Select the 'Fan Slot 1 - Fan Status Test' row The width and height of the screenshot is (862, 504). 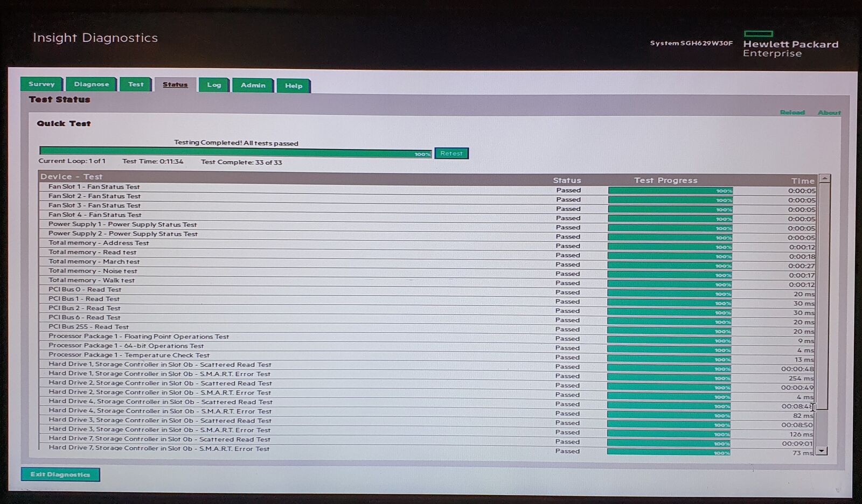428,187
